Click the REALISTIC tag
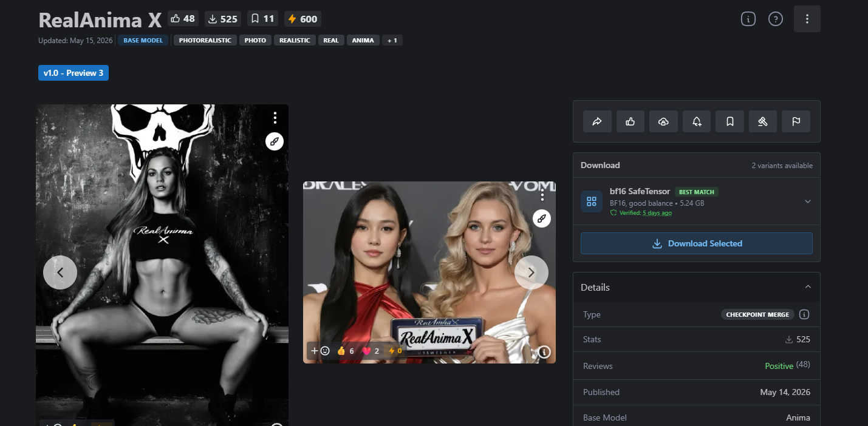 [295, 40]
